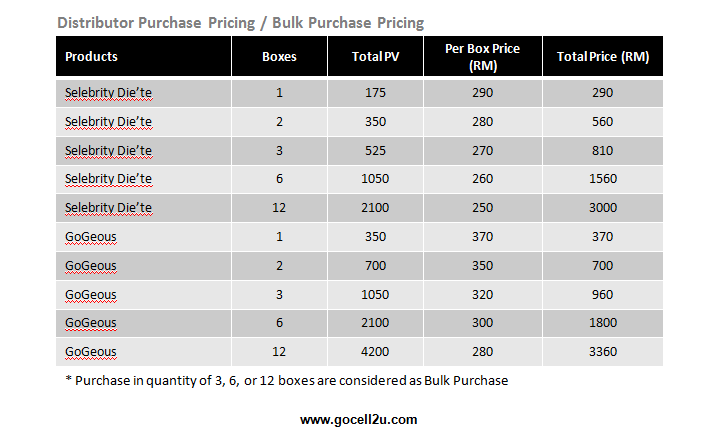
Task: Click the Total PV column header
Action: tap(376, 56)
